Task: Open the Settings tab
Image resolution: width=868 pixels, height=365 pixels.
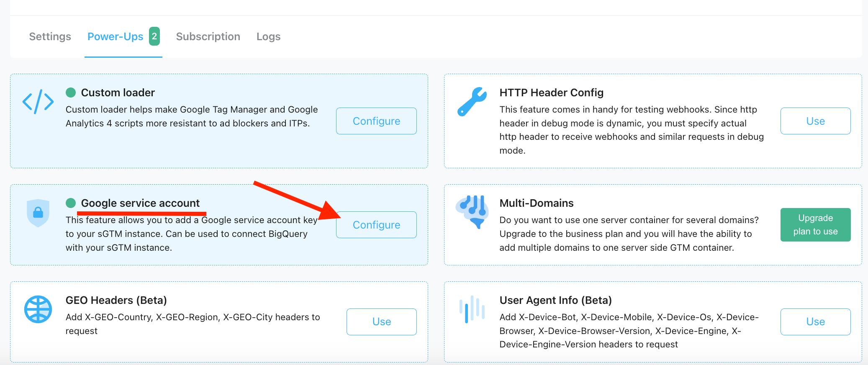Action: click(50, 36)
